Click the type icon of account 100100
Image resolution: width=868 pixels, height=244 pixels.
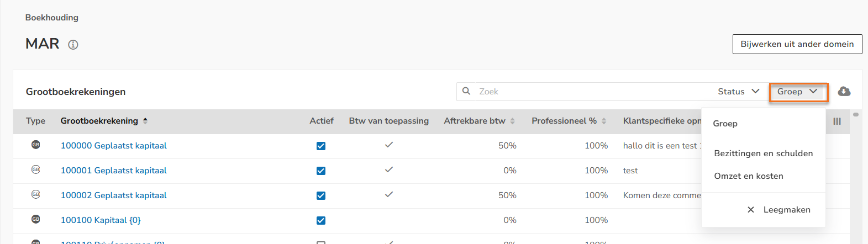pyautogui.click(x=36, y=219)
